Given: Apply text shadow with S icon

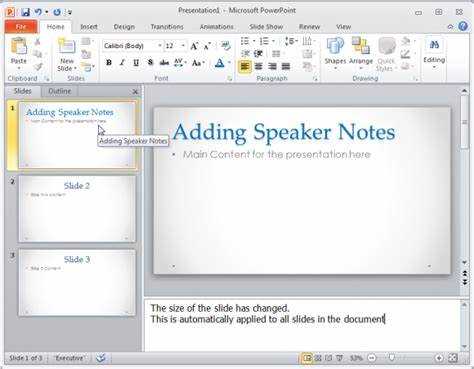Looking at the screenshot, I should [150, 62].
